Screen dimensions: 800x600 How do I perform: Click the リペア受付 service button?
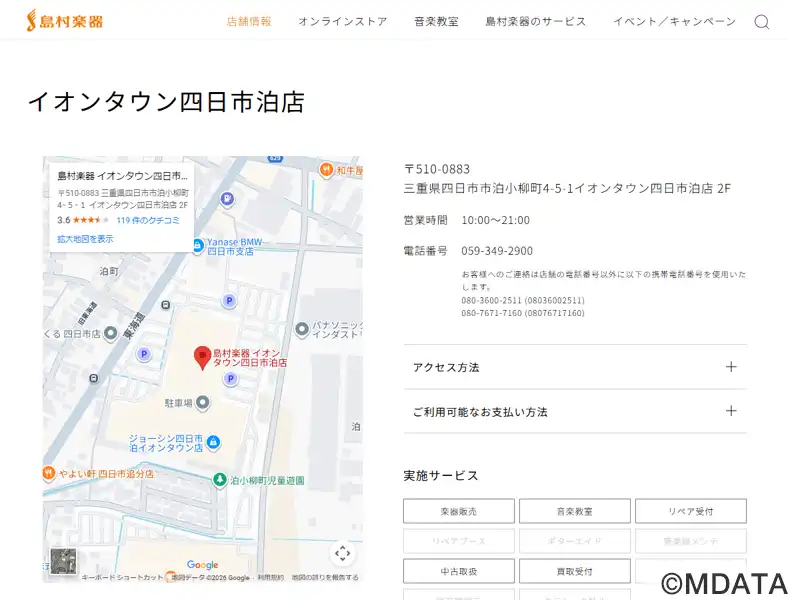tap(690, 511)
